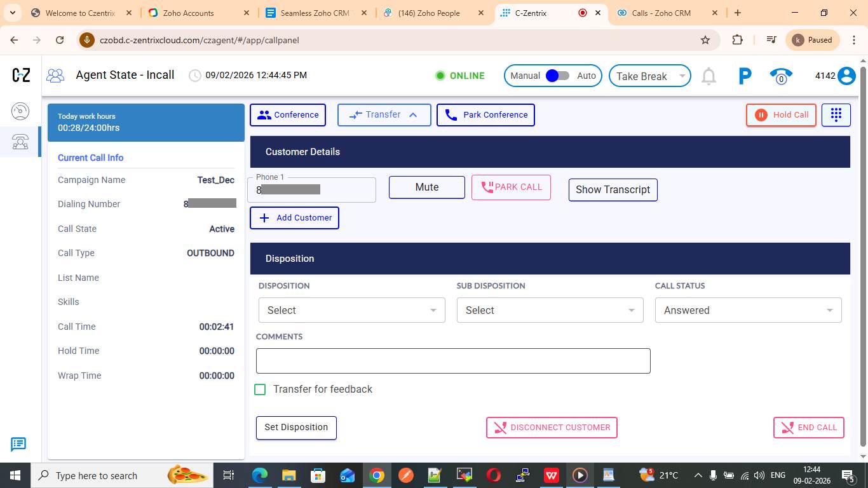Viewport: 868px width, 488px height.
Task: Open the agent profile avatar icon
Action: (x=846, y=76)
